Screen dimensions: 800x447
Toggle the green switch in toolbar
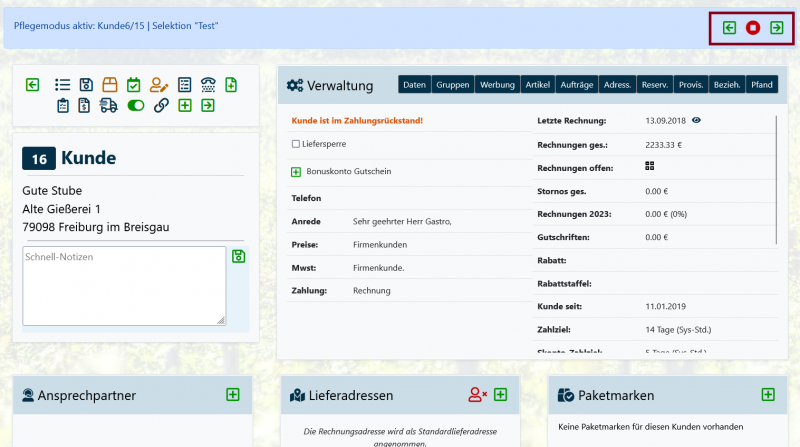click(135, 105)
